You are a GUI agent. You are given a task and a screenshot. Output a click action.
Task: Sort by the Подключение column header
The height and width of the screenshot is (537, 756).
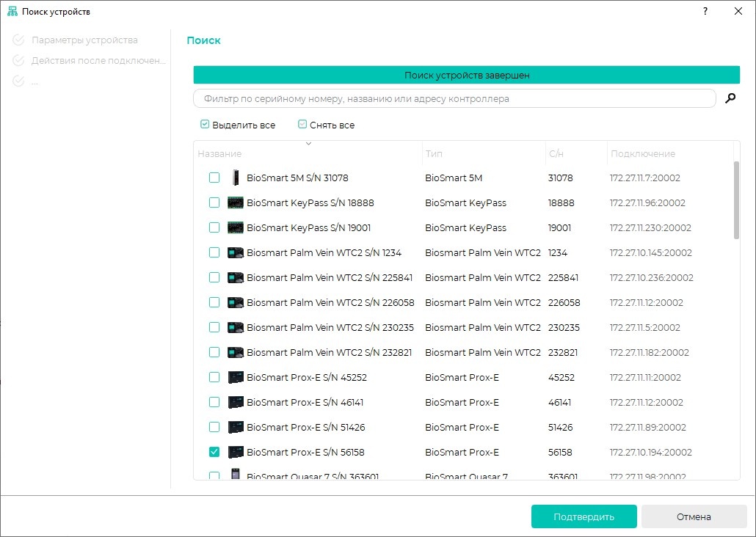click(x=643, y=154)
